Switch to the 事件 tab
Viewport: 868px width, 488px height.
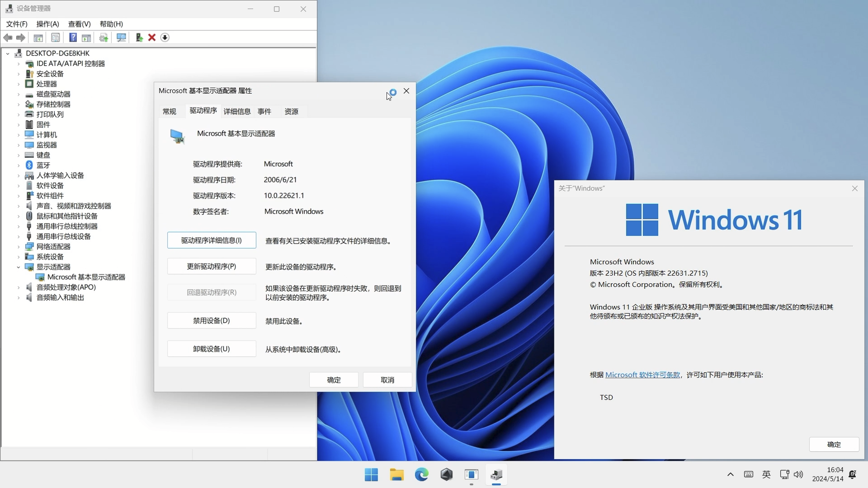click(264, 111)
